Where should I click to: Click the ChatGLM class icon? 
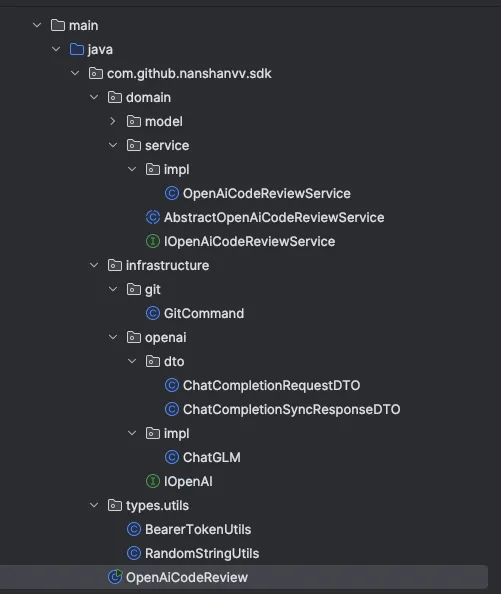point(172,457)
